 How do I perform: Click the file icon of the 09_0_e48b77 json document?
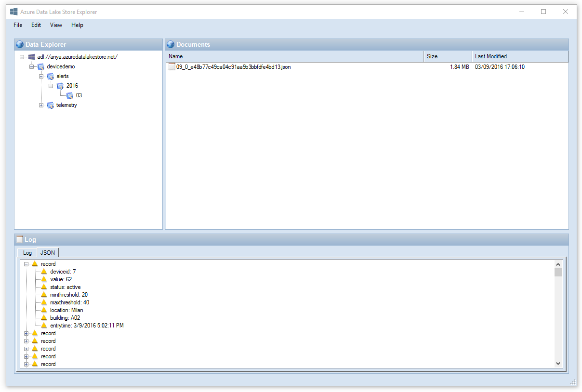click(172, 67)
